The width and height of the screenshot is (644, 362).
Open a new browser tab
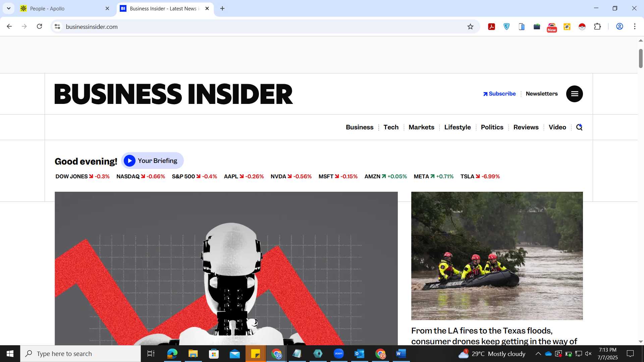222,9
